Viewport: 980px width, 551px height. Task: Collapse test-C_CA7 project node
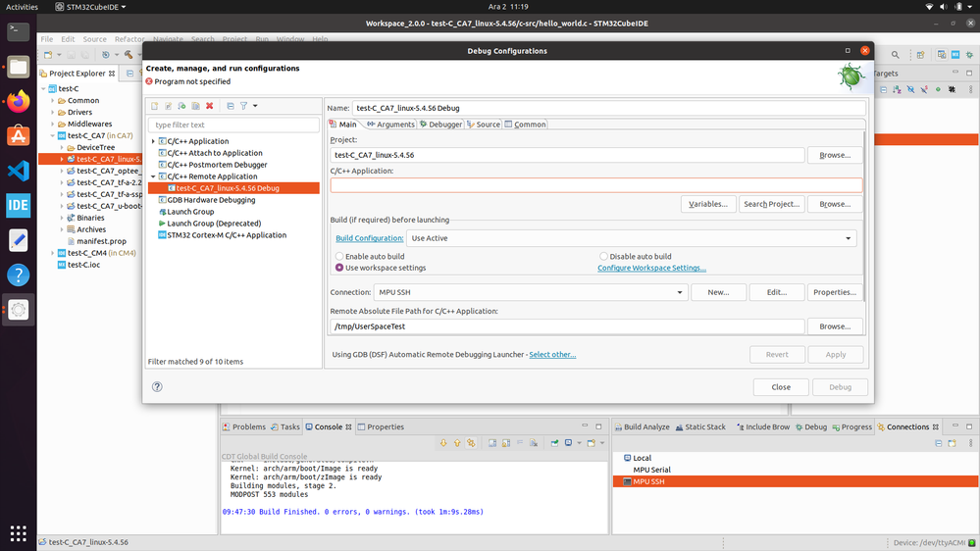(x=53, y=135)
